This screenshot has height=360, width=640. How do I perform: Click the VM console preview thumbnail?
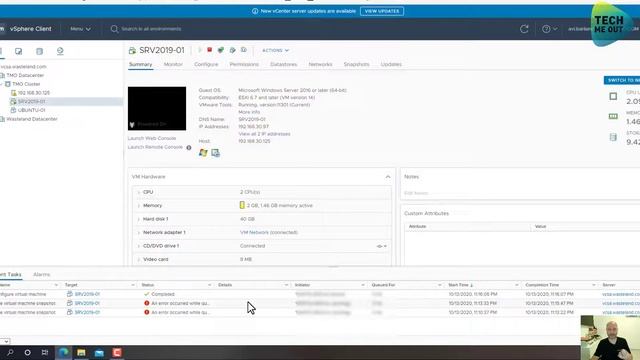[x=157, y=108]
